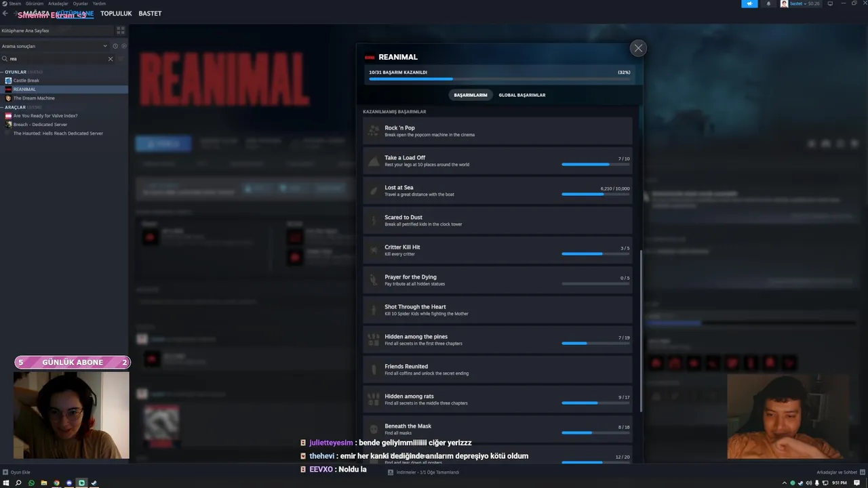
Task: Close the REANIMAL achievements dialog
Action: [637, 48]
